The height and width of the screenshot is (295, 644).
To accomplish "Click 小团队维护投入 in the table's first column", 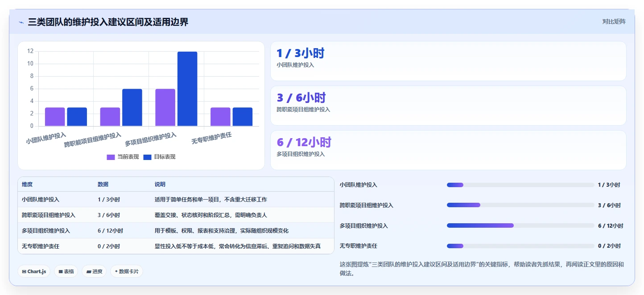I will coord(41,199).
